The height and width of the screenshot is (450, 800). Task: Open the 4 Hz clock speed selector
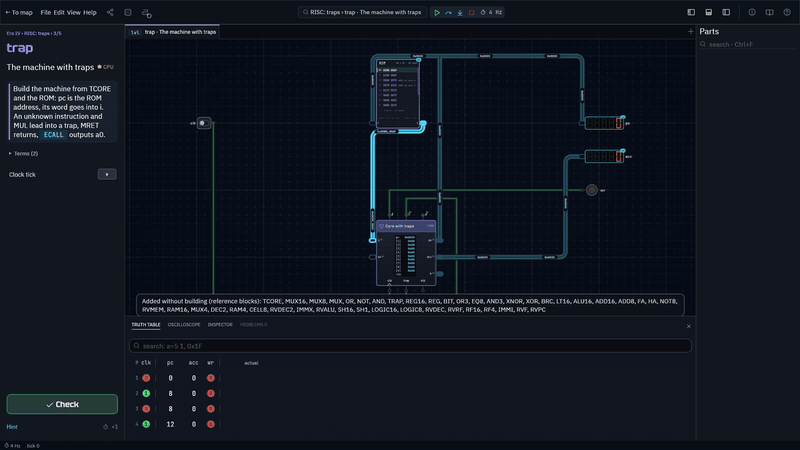click(x=491, y=12)
